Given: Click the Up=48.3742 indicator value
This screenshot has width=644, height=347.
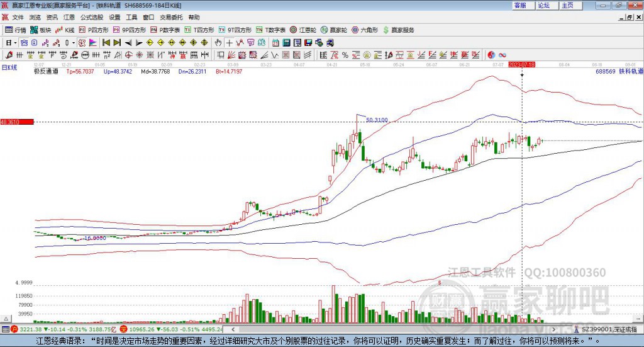Looking at the screenshot, I should tap(118, 72).
